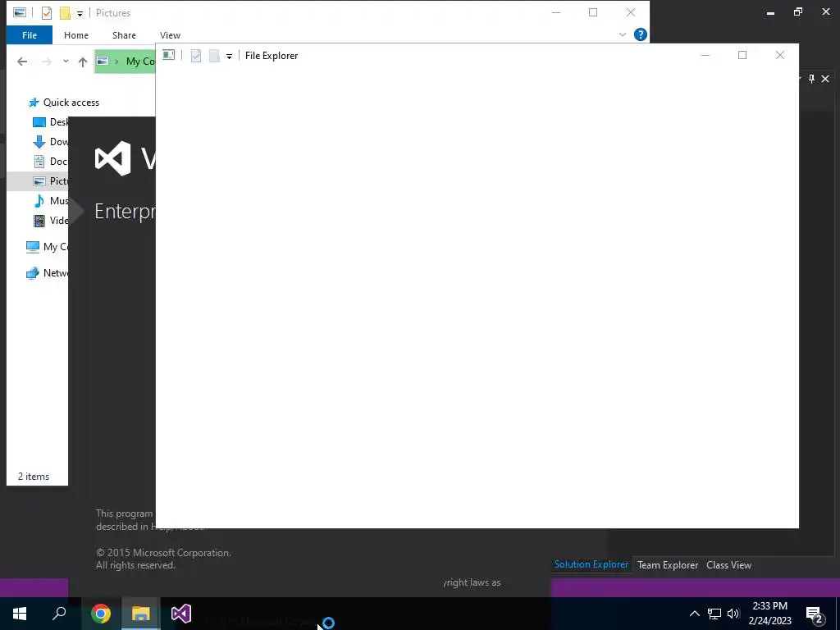Viewport: 840px width, 630px height.
Task: Open the Windows Start menu
Action: click(x=20, y=614)
